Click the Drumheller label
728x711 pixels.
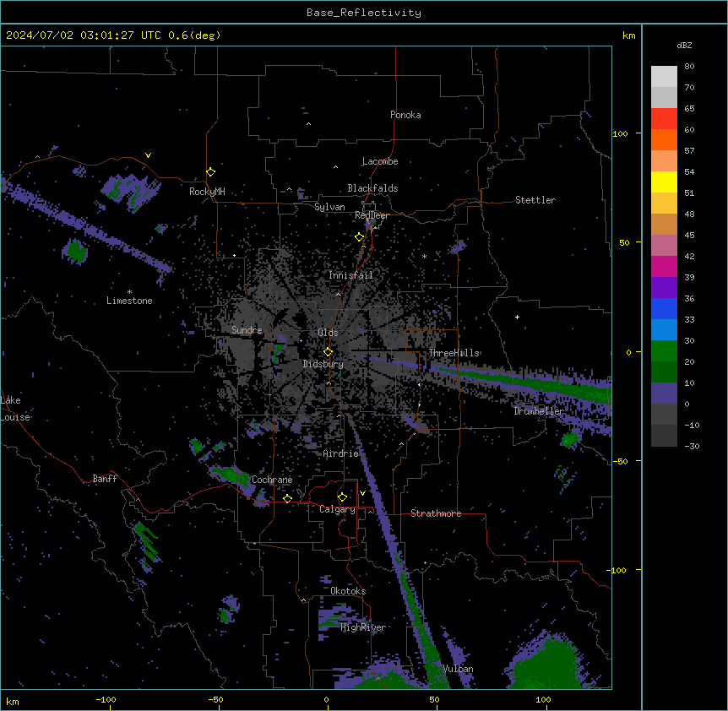539,411
